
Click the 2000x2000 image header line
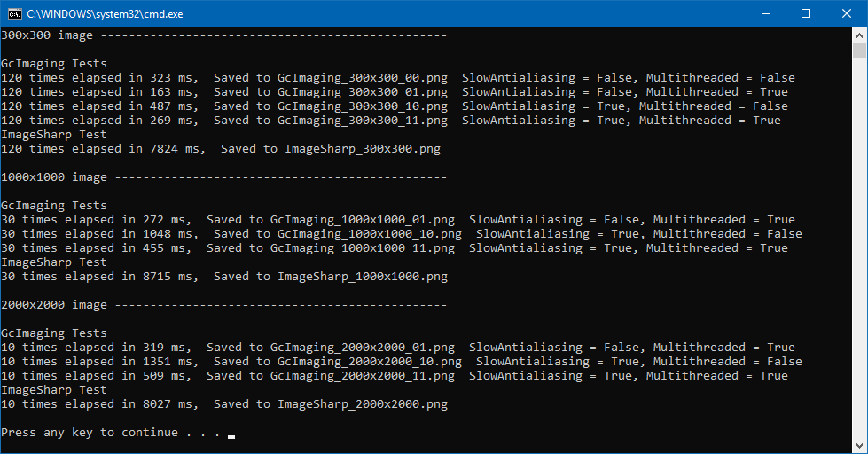point(223,305)
